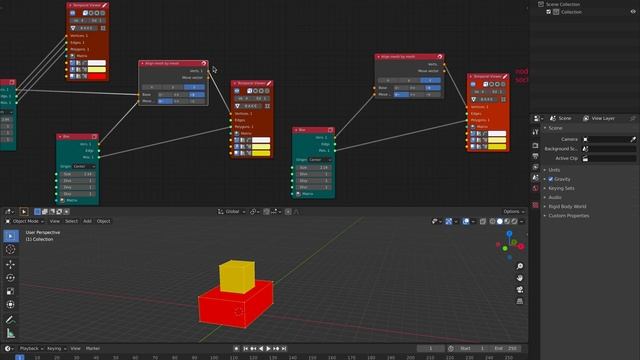
Task: Click pin icon in properties header
Action: pos(633,118)
